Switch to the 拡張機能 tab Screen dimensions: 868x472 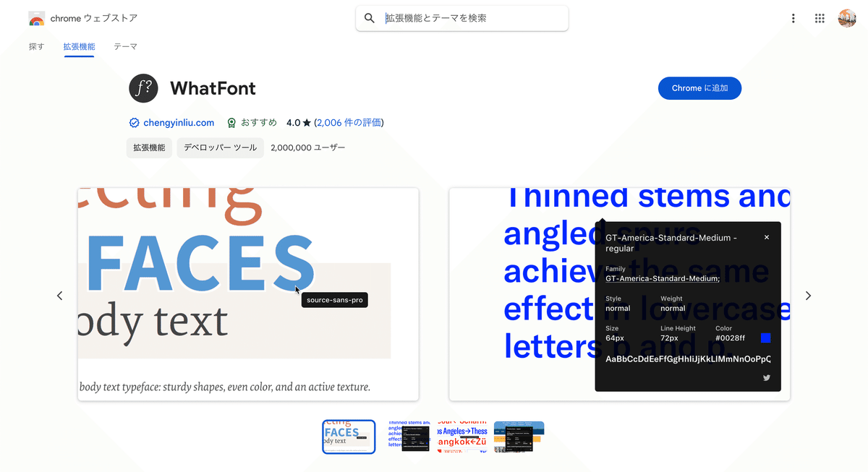[x=79, y=46]
